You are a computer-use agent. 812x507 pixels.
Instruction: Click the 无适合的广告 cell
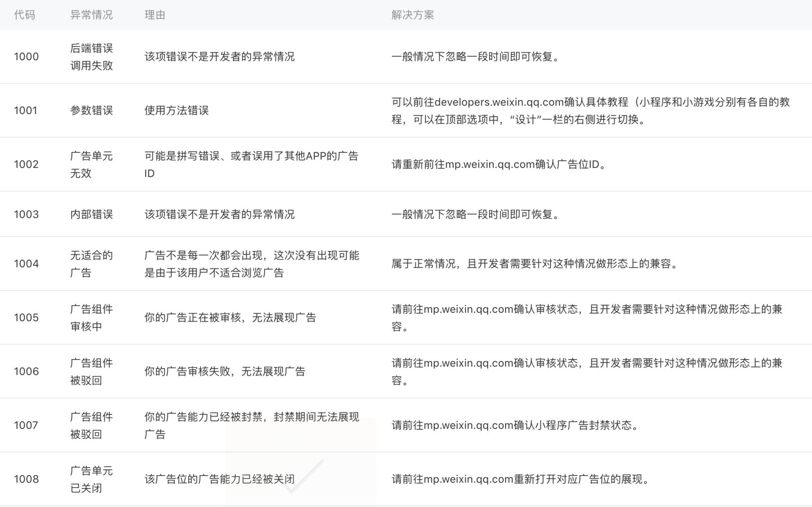pyautogui.click(x=91, y=263)
